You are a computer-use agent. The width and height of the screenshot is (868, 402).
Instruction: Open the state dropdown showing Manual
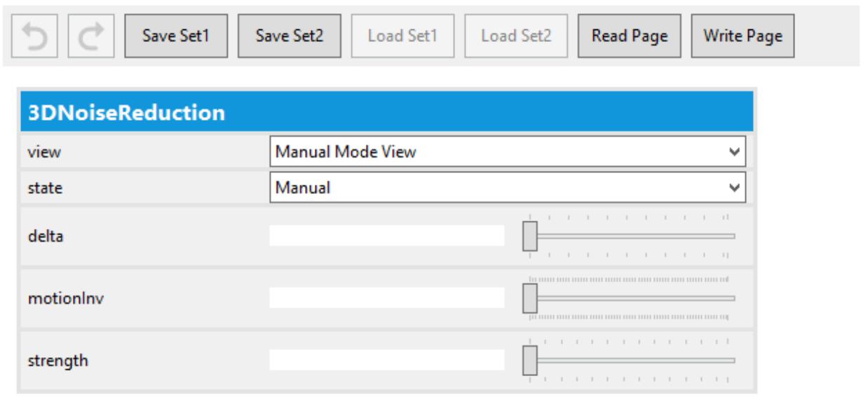(508, 188)
